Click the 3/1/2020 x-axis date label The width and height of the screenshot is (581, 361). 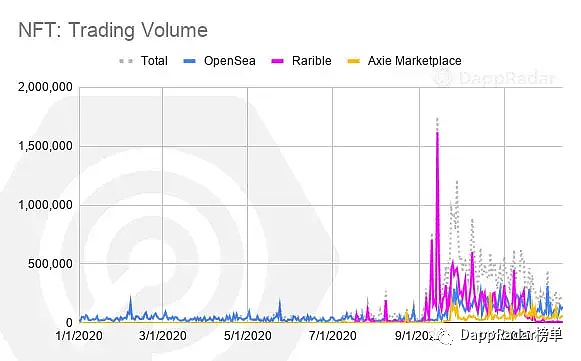pos(163,336)
